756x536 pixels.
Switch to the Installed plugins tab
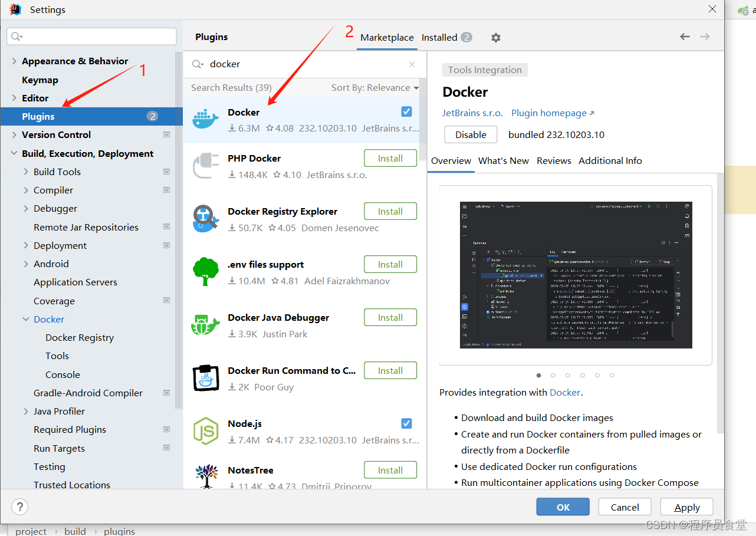[440, 37]
